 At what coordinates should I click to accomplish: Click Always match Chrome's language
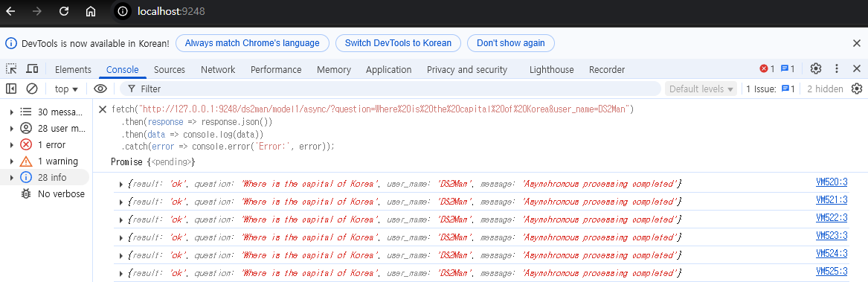[252, 43]
